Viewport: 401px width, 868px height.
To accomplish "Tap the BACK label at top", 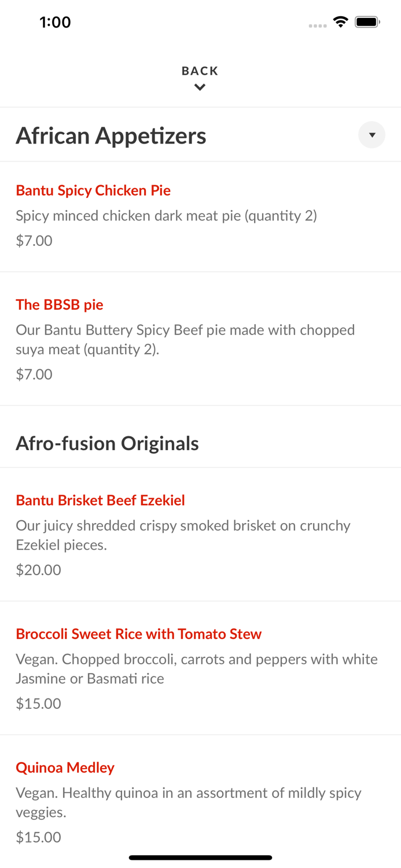I will (200, 71).
